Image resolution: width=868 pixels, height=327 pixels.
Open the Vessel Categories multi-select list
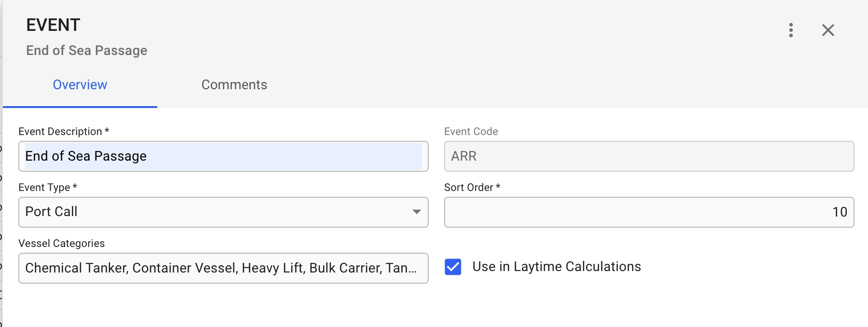(x=223, y=268)
